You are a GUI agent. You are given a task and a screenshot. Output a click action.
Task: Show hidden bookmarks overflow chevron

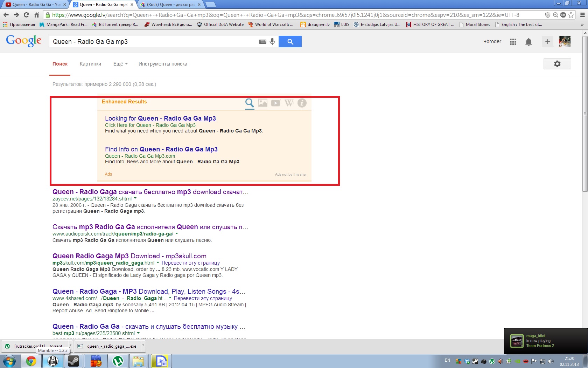[582, 25]
